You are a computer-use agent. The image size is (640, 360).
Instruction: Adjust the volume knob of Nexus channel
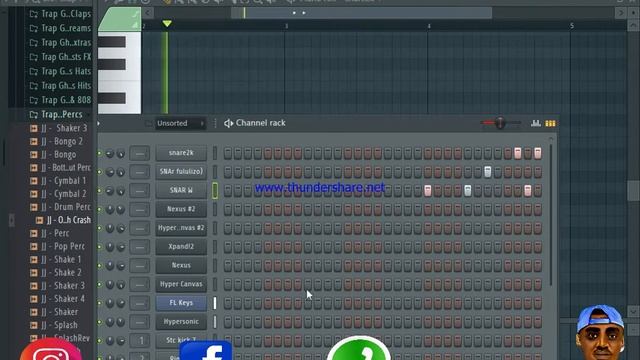coord(121,266)
